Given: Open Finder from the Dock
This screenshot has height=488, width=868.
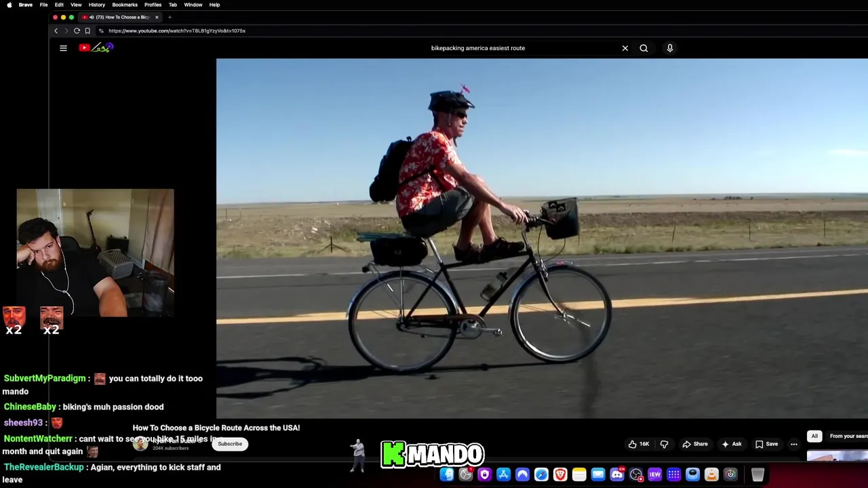Looking at the screenshot, I should [447, 474].
